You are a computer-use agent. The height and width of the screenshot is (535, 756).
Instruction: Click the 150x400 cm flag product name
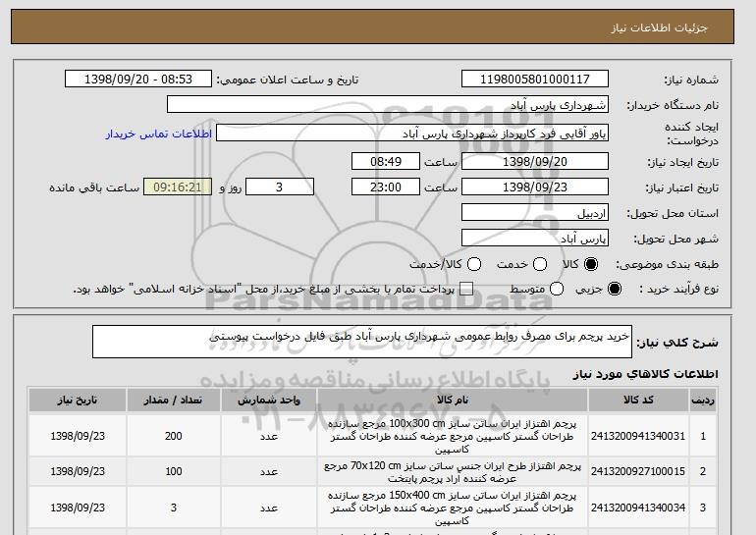(x=453, y=508)
